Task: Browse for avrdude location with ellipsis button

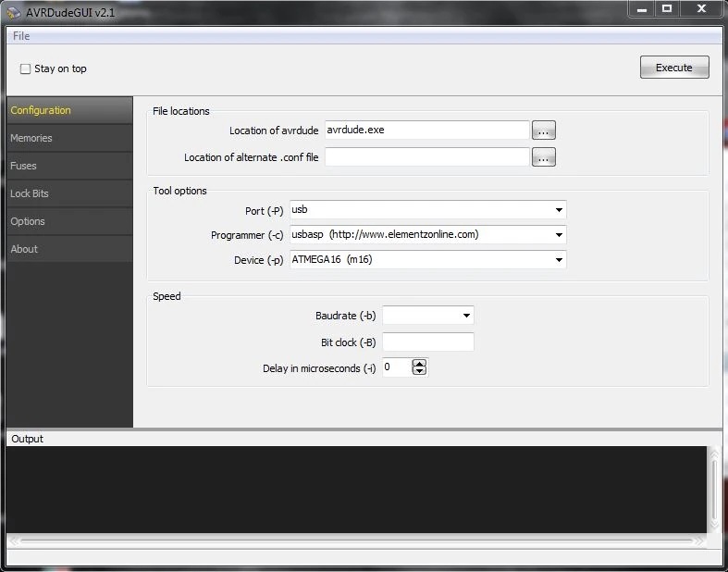Action: 543,131
